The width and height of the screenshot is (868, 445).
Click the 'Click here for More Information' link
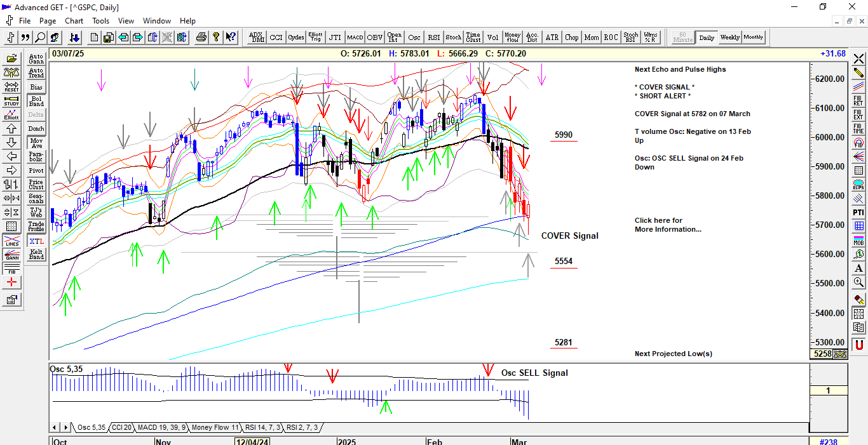(667, 225)
